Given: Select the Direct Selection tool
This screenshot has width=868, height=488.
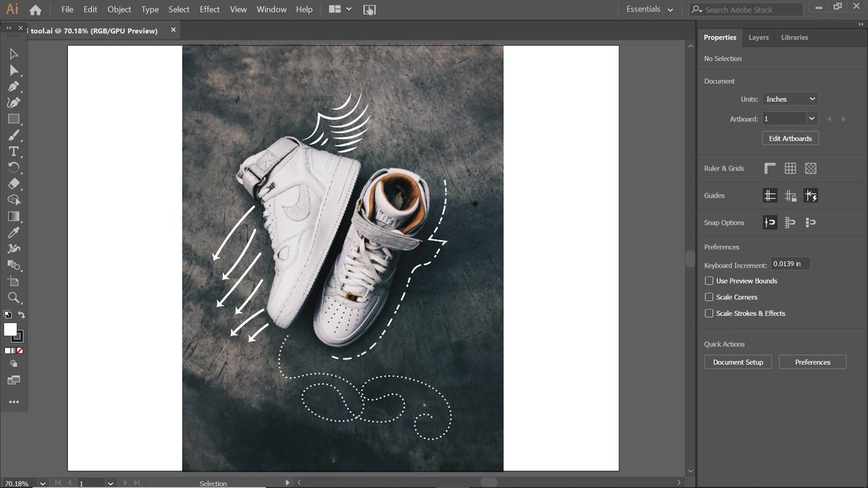Looking at the screenshot, I should pyautogui.click(x=14, y=70).
